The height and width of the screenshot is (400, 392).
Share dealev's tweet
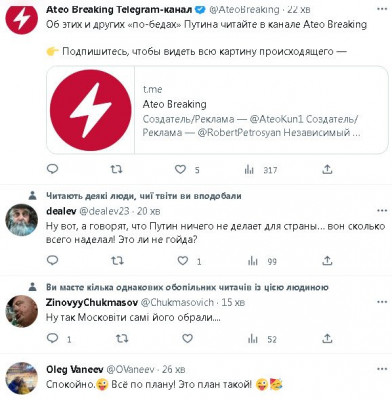[327, 261]
